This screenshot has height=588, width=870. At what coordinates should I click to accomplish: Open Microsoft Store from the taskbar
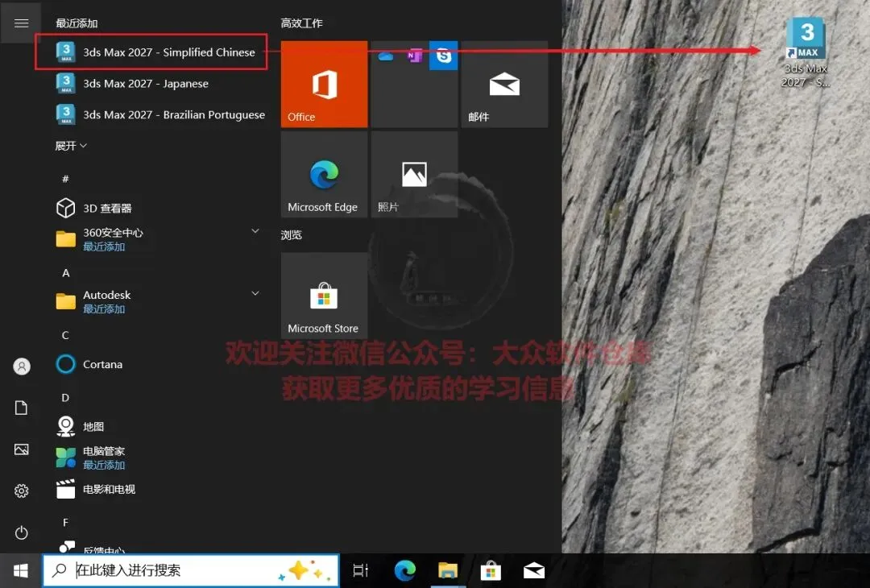(491, 570)
